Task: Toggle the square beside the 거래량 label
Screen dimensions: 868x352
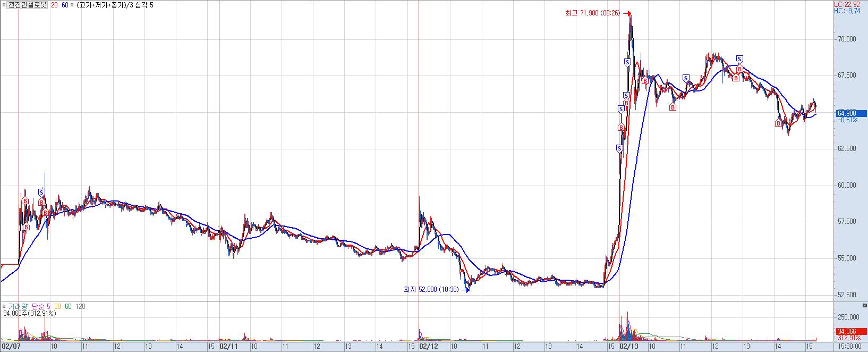Action: (x=4, y=306)
